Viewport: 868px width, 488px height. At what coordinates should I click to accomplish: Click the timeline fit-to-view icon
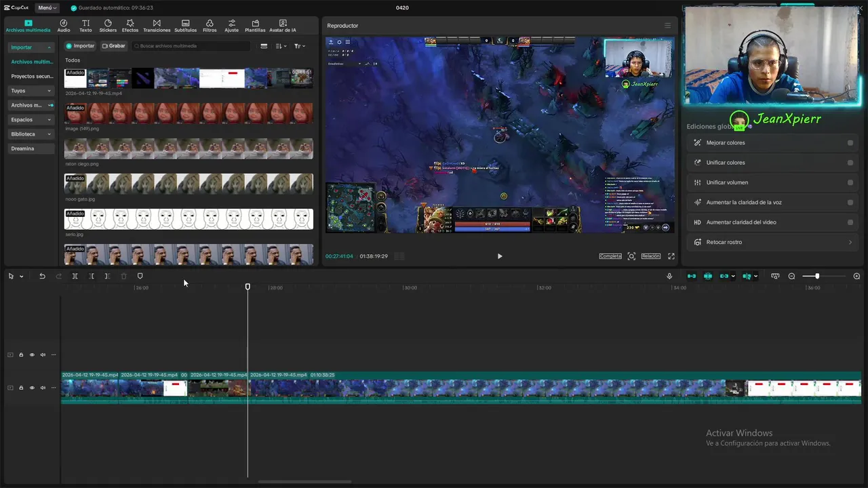775,276
